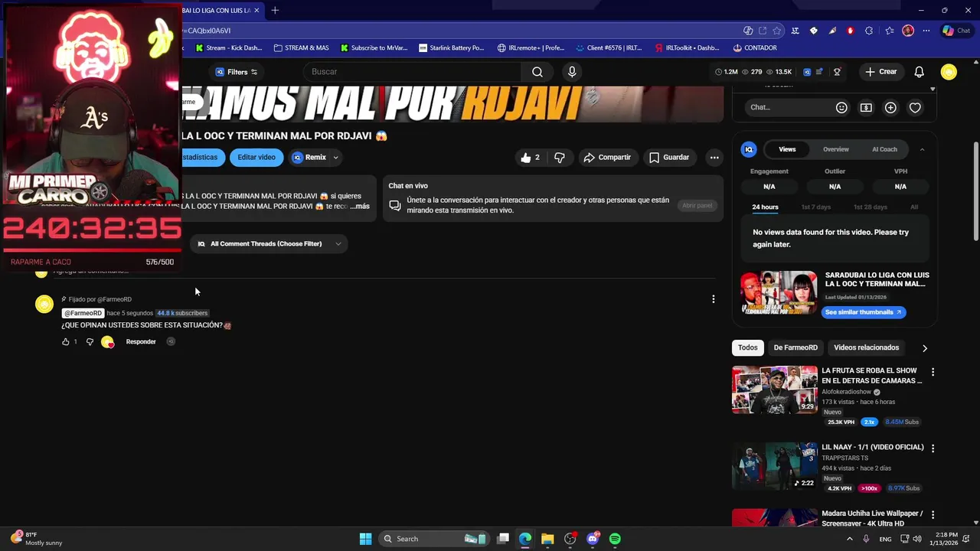Send a heart reaction in chat
Viewport: 980px width, 551px height.
(x=915, y=108)
